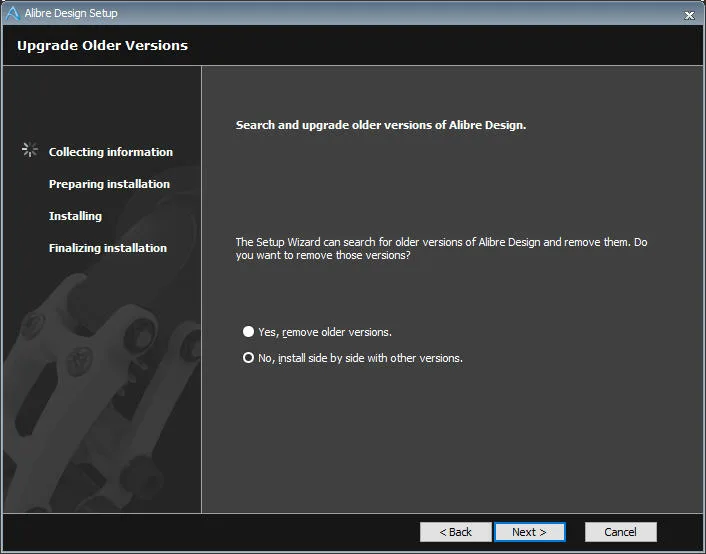The image size is (706, 554).
Task: Click the Next button
Action: coord(530,532)
